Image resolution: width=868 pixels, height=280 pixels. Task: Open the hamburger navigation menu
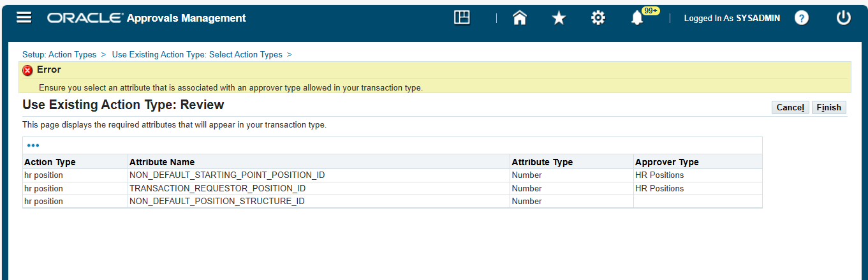coord(24,18)
